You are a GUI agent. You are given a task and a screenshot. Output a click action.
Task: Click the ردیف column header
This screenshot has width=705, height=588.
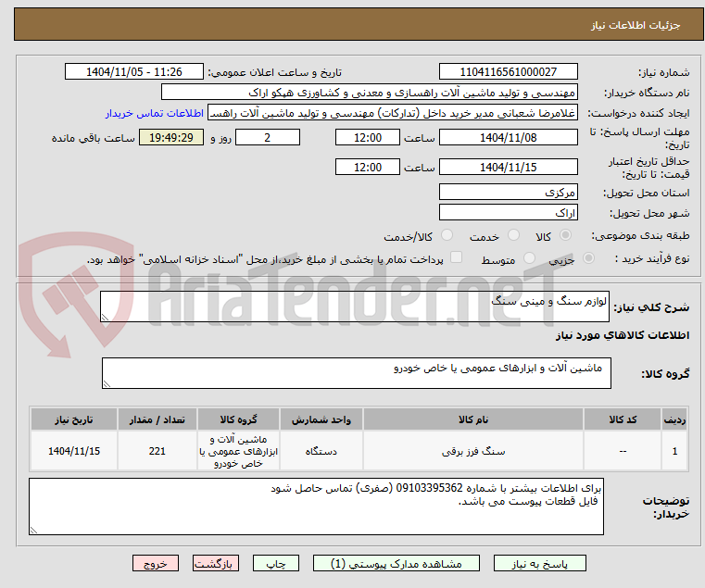point(674,419)
